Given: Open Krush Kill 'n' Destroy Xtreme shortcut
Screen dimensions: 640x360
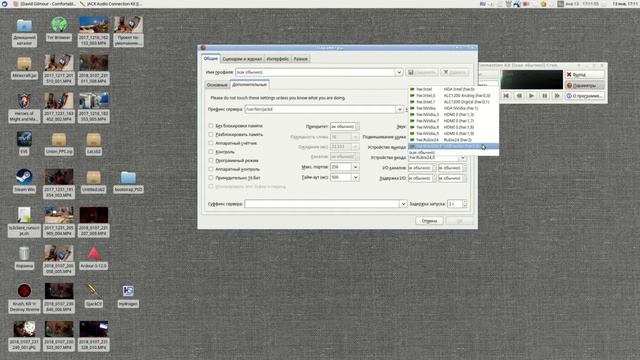Looking at the screenshot, I should point(24,298).
